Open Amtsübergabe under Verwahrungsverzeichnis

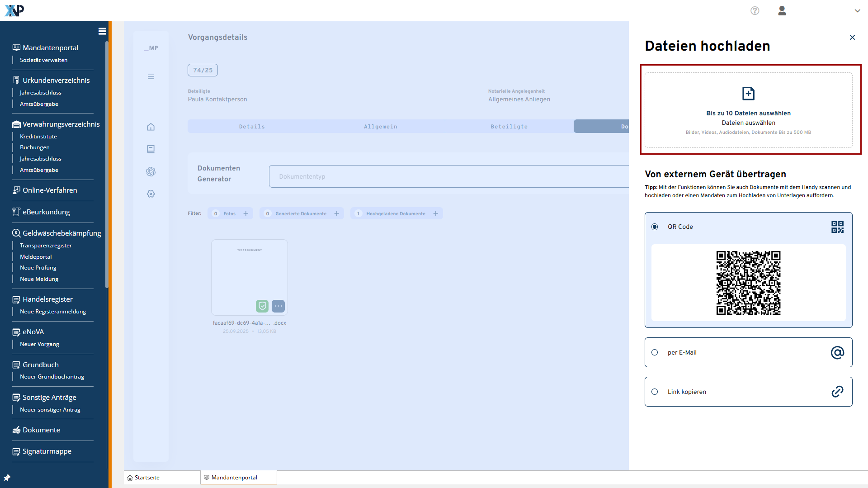pyautogui.click(x=39, y=170)
